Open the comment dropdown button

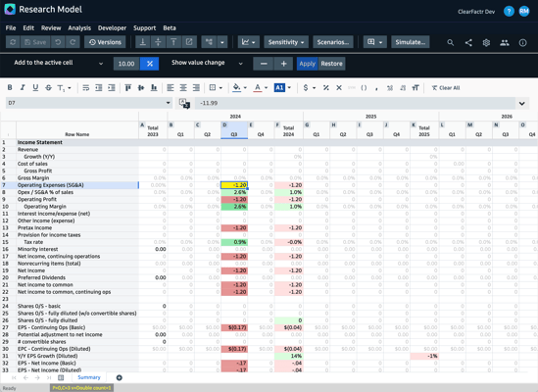(374, 42)
